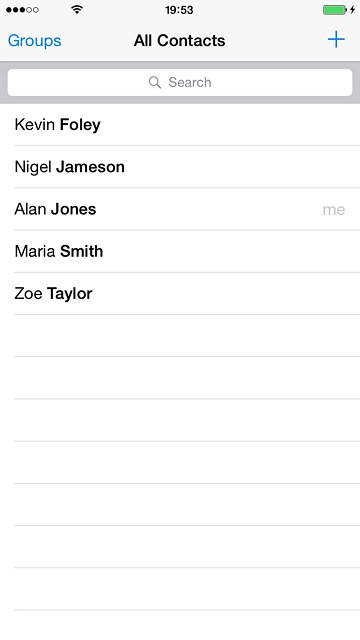Tap the plus icon to add contact
The image size is (360, 640).
click(x=336, y=40)
